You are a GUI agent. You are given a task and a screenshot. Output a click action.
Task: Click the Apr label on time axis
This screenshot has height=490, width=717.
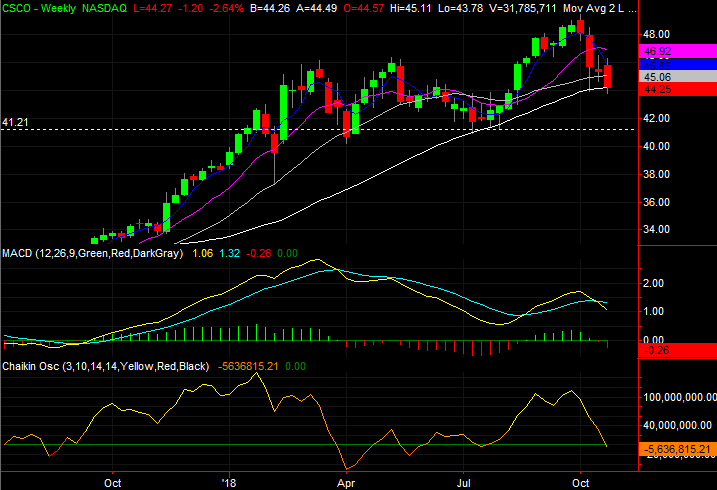(x=346, y=483)
